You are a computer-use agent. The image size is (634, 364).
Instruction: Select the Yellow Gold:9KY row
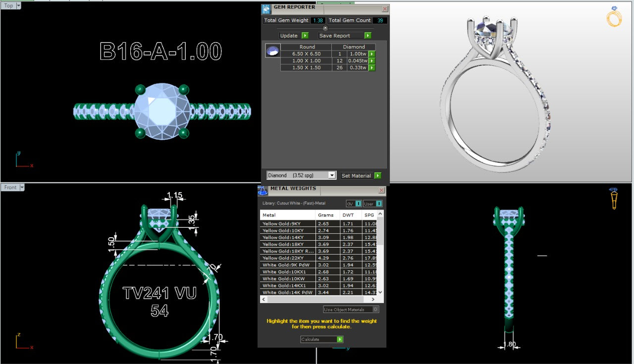[x=318, y=224]
